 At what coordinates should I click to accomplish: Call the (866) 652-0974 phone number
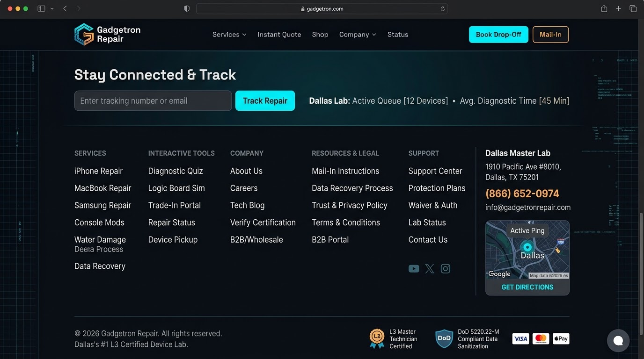pos(522,194)
